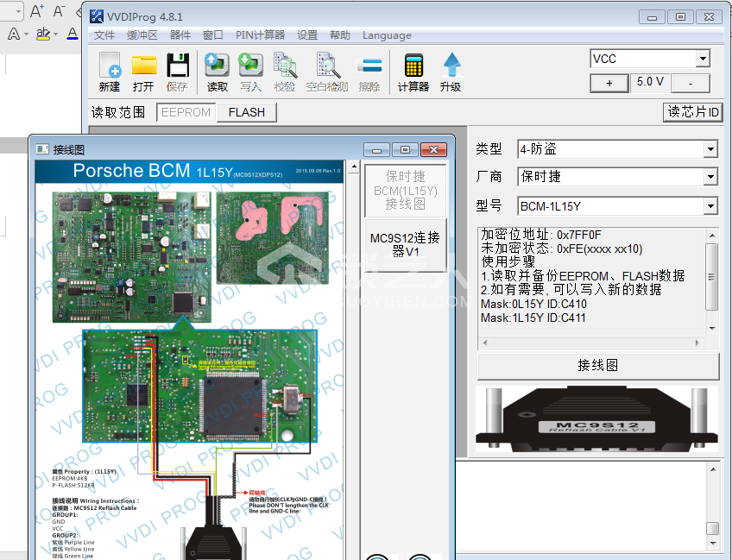The height and width of the screenshot is (560, 732).
Task: Click the log area scroll-down arrow
Action: tap(713, 544)
